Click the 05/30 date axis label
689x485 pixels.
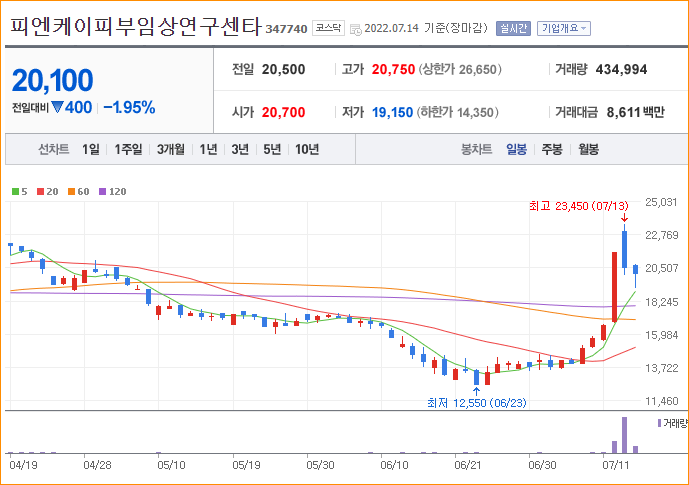(x=320, y=465)
